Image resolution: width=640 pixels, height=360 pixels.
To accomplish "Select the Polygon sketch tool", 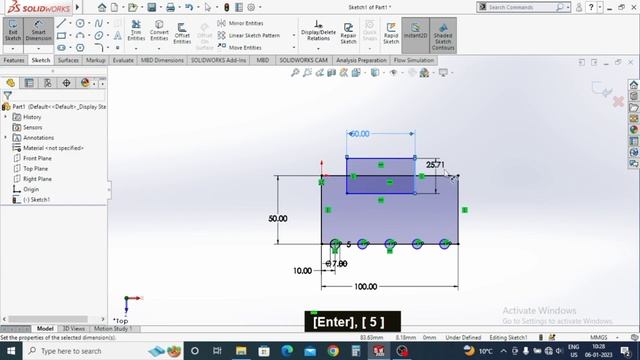I will click(x=80, y=48).
